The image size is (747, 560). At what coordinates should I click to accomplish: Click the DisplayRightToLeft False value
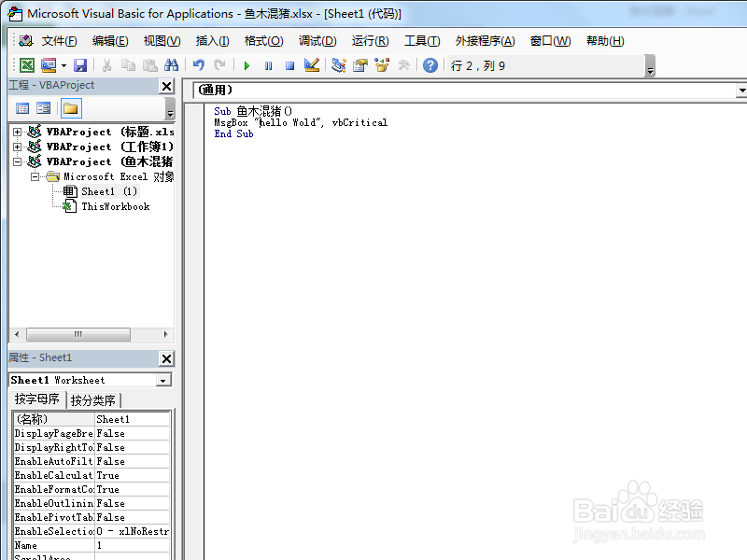(x=132, y=447)
